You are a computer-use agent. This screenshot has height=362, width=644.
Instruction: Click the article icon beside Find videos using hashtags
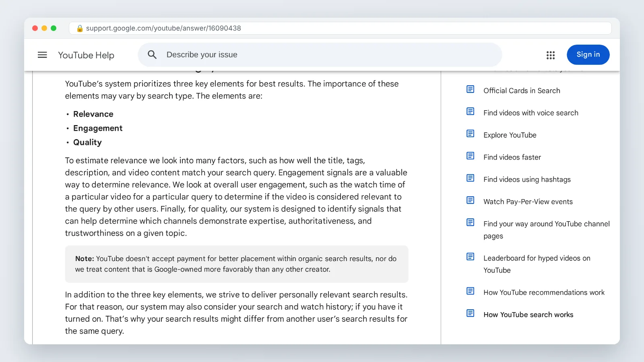point(470,178)
